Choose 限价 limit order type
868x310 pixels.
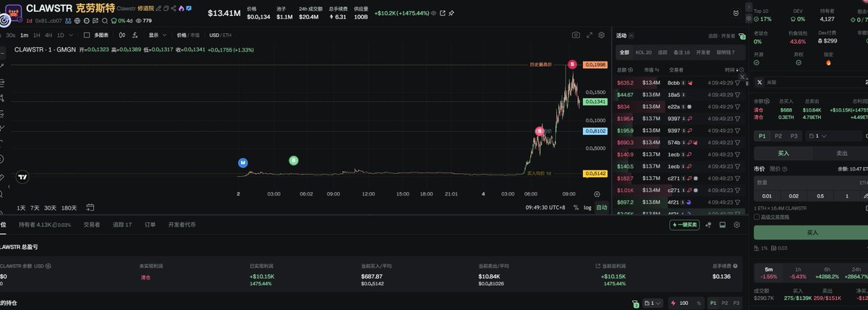tap(775, 168)
